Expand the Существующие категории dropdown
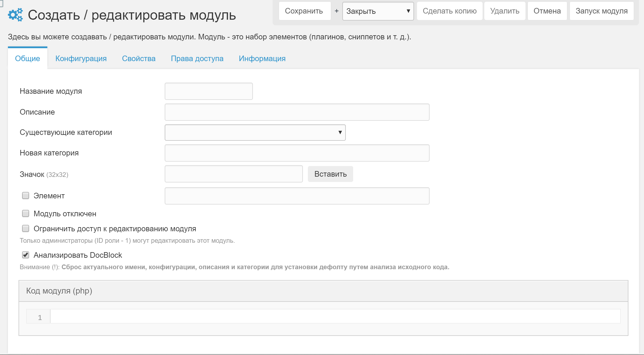644x355 pixels. coord(255,133)
